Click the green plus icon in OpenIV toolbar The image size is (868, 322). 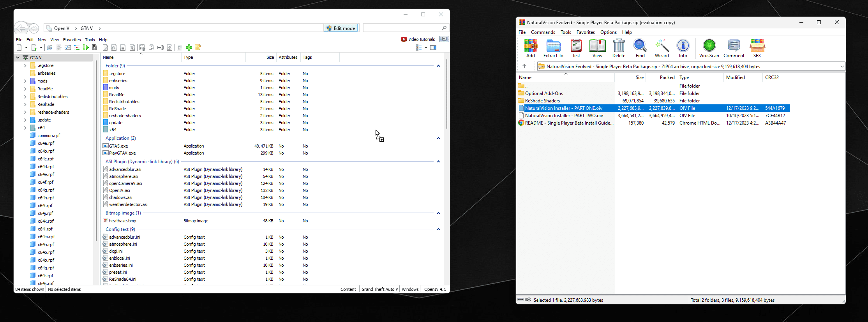[189, 48]
